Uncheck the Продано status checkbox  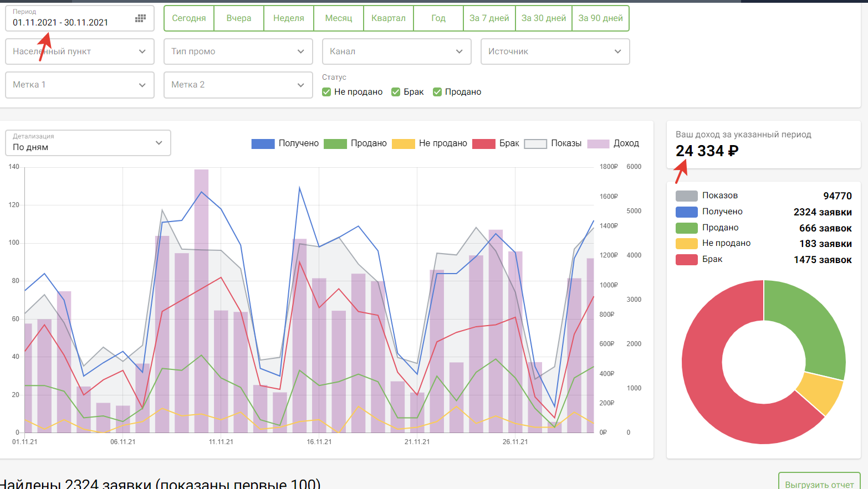tap(437, 92)
